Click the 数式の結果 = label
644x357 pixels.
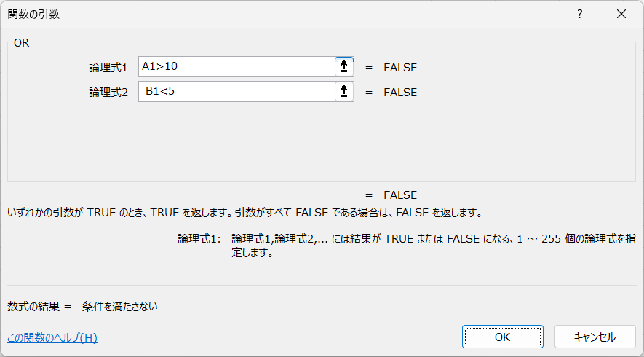point(39,307)
